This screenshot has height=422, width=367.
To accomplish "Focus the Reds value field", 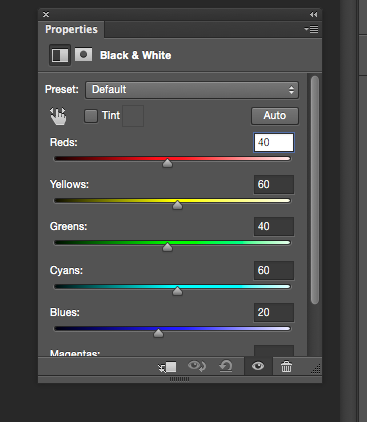I will (x=274, y=143).
